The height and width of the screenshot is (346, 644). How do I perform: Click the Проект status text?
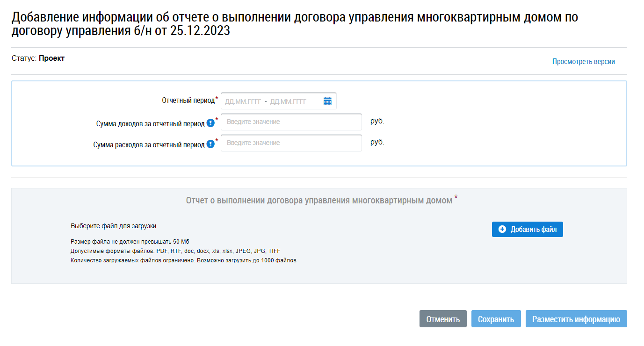coord(51,58)
